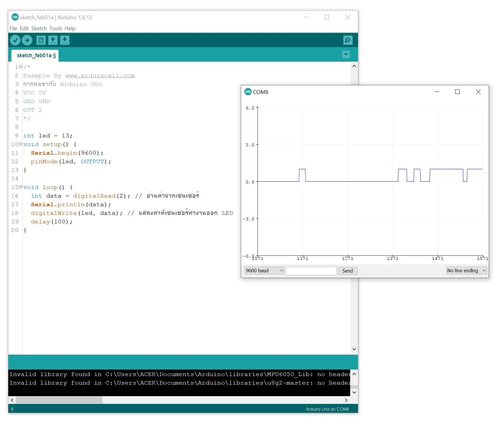Click the 'int led = 13;' code line
This screenshot has width=504, height=435.
pyautogui.click(x=48, y=136)
